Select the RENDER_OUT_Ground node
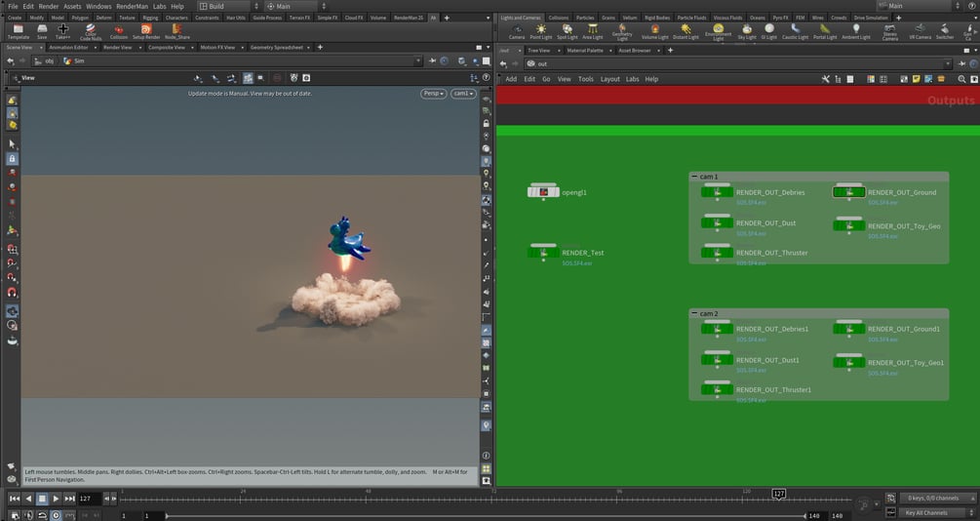 coord(848,192)
